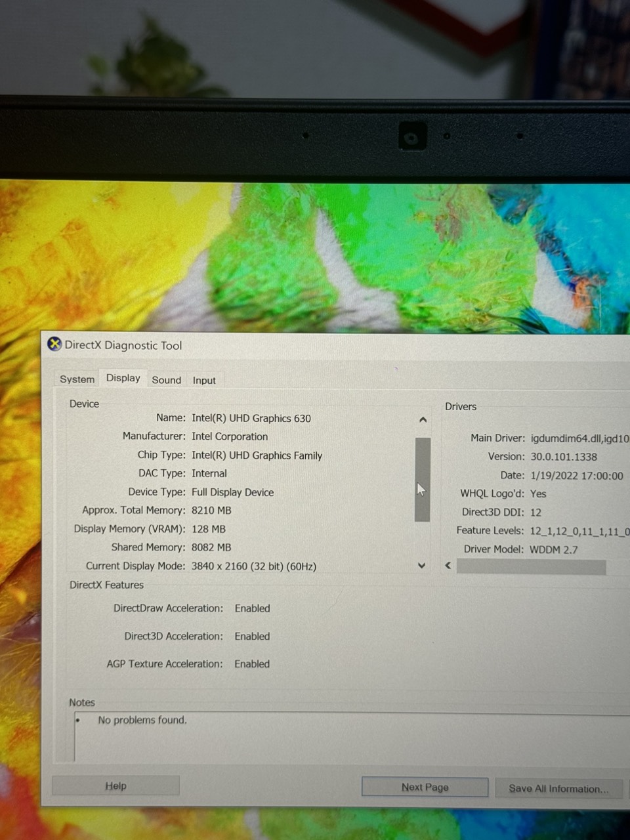This screenshot has height=840, width=630.
Task: Click the Drivers horizontal scrollbar thumb
Action: click(x=531, y=566)
